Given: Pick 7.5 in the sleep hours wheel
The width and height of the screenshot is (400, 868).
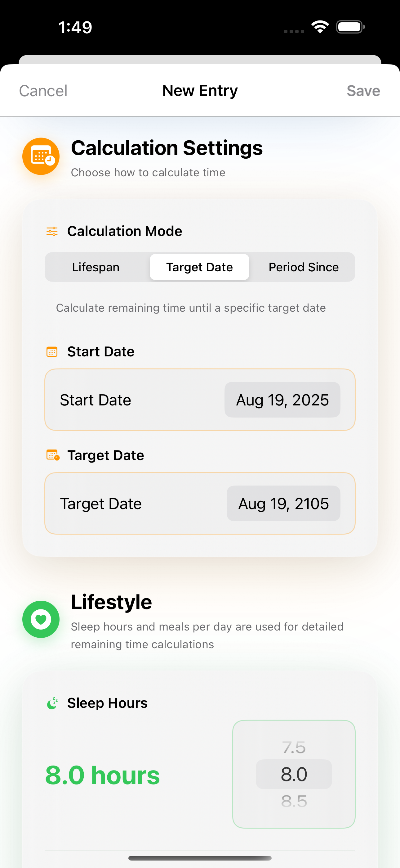Looking at the screenshot, I should coord(294,748).
